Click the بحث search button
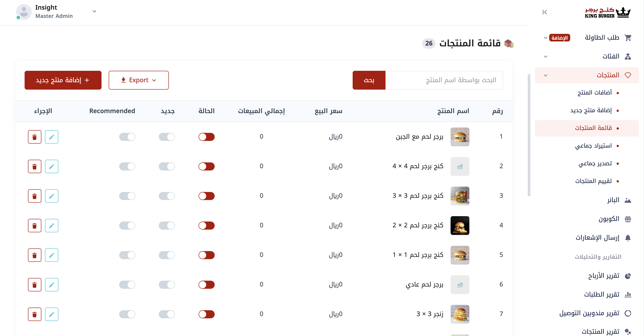Viewport: 644px width, 336px height. click(x=369, y=80)
